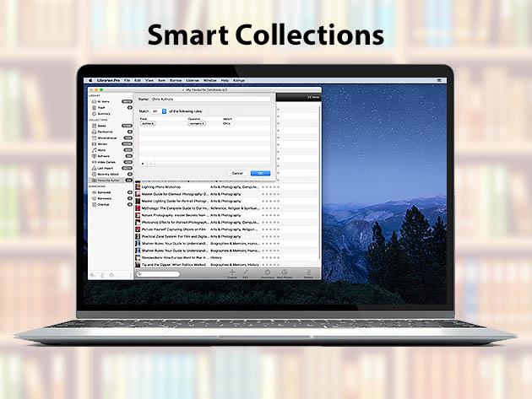Open the Recently Added smart collection
This screenshot has width=532, height=399.
111,175
